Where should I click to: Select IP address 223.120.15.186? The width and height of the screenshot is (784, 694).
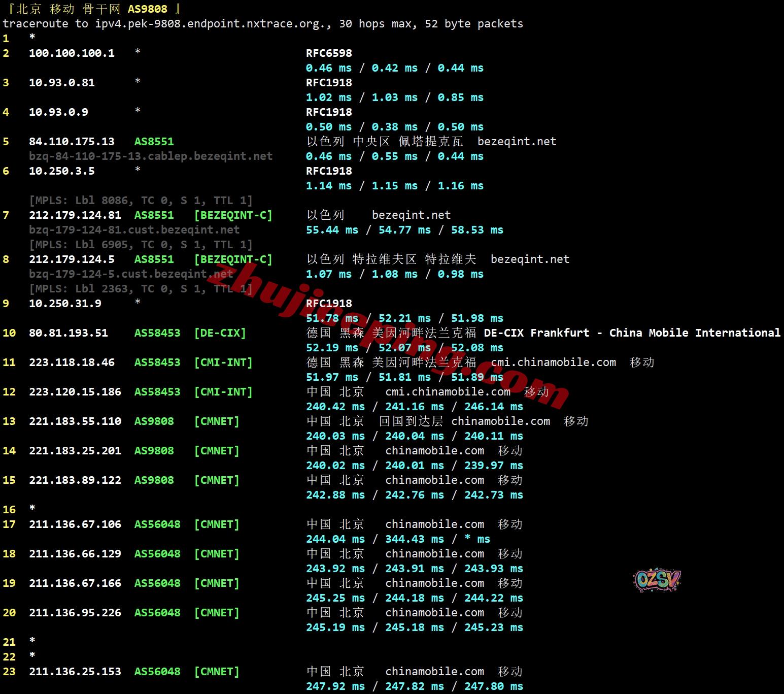pyautogui.click(x=75, y=392)
